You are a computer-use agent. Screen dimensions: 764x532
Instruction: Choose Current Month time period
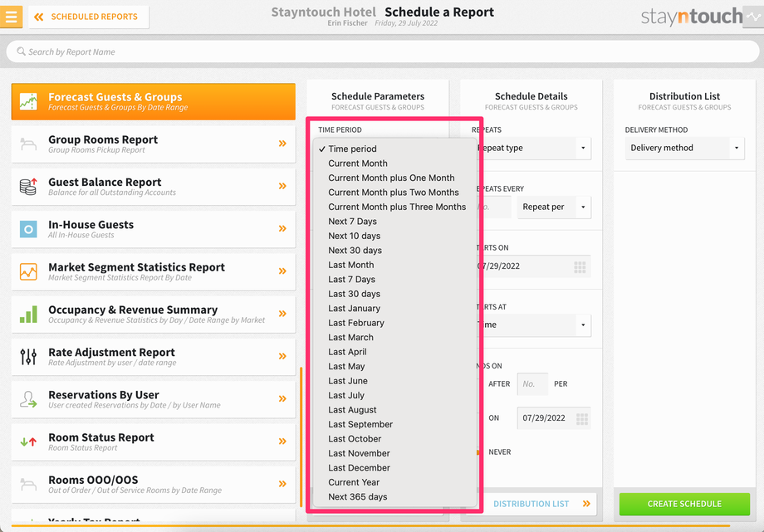point(394,164)
